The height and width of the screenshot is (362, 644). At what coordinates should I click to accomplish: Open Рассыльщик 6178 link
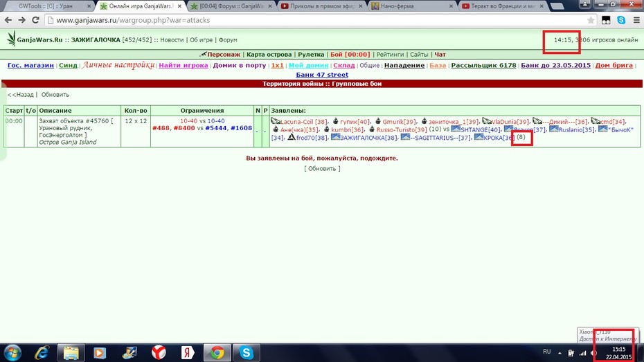483,65
